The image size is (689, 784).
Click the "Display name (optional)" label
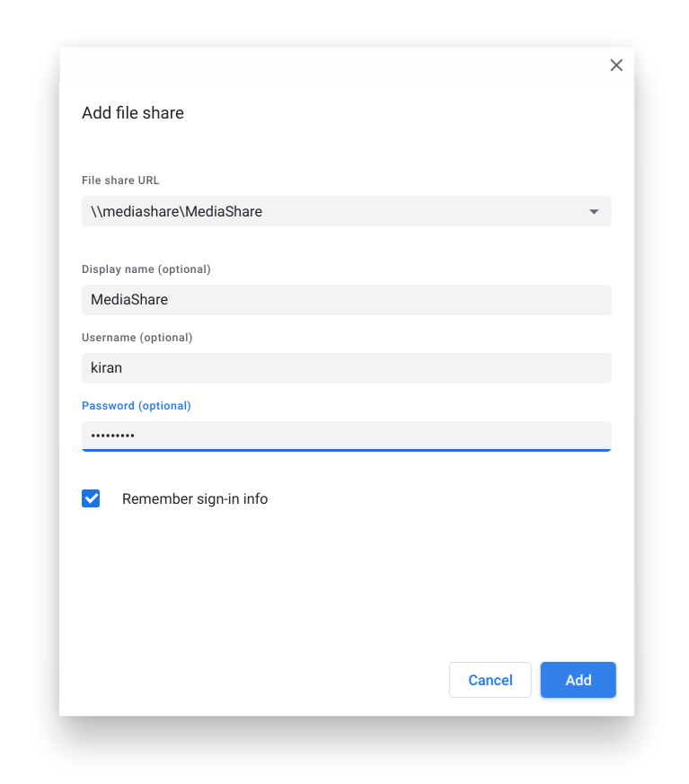point(146,269)
